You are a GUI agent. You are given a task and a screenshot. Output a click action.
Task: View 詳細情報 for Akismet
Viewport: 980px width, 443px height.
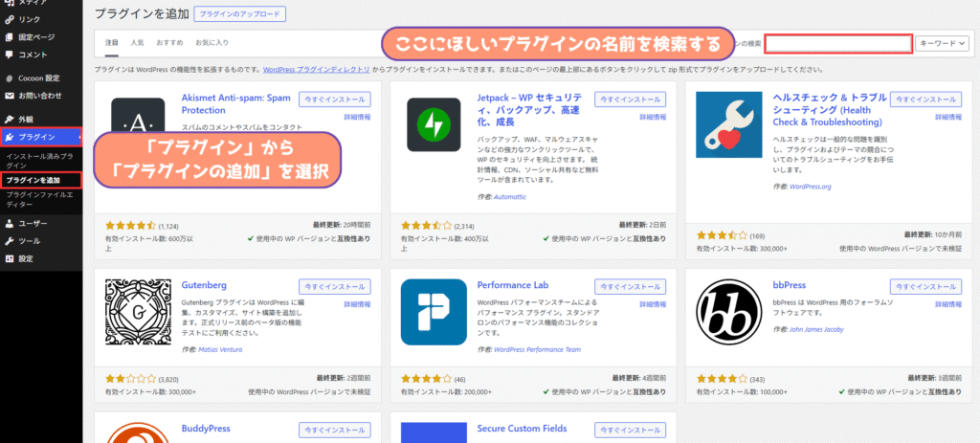pos(357,117)
